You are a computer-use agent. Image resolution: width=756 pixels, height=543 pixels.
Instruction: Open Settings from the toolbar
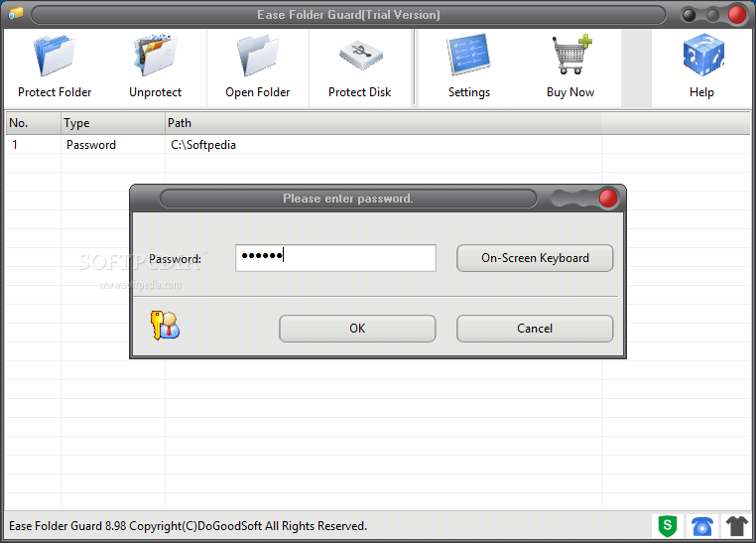(x=468, y=55)
